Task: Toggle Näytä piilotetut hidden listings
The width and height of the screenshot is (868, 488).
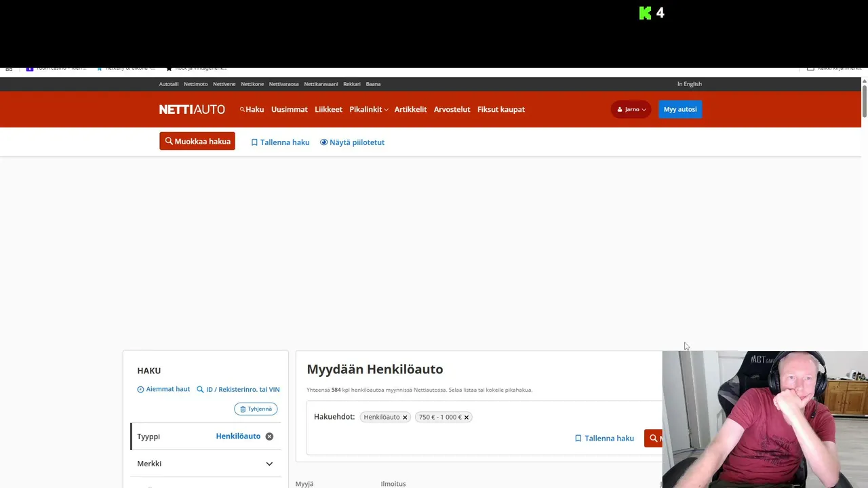Action: [x=353, y=142]
